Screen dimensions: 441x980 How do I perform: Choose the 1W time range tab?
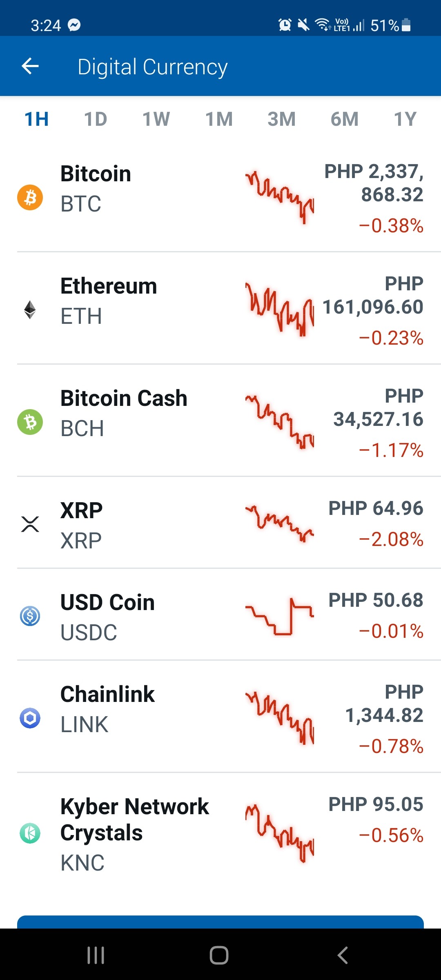point(156,119)
